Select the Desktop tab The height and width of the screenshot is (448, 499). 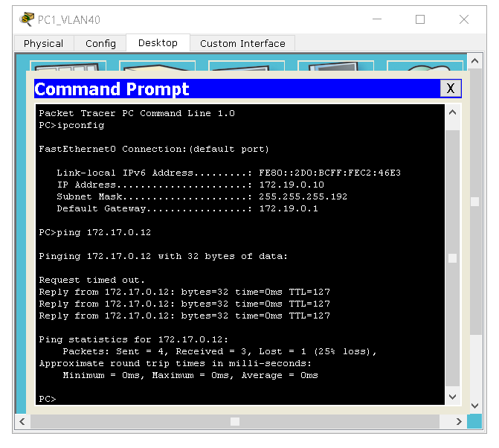158,42
